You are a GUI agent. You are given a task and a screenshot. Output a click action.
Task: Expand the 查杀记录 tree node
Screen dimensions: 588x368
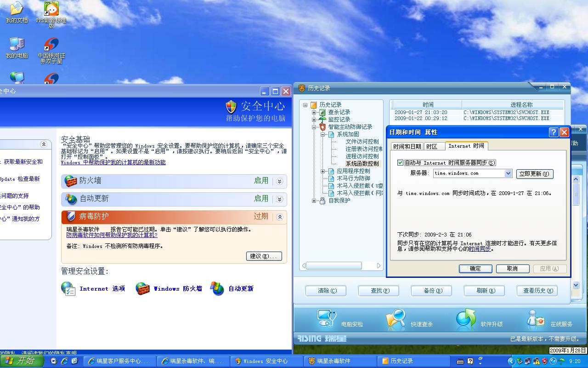click(314, 112)
